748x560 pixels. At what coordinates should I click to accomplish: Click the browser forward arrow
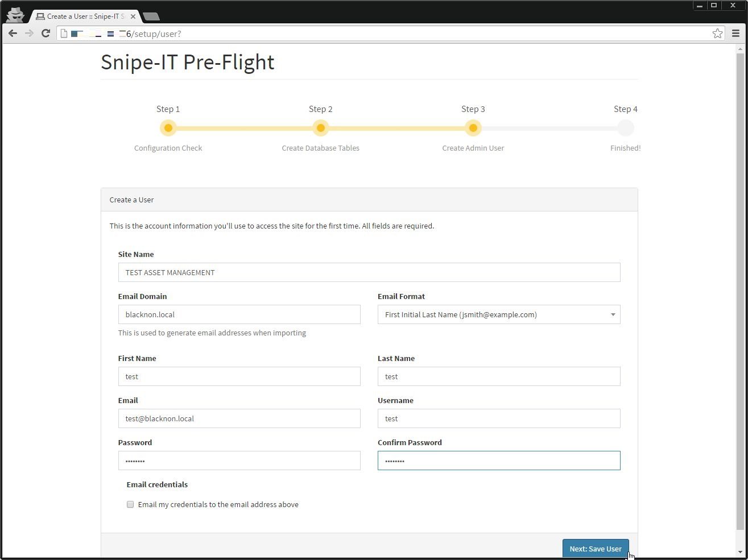pyautogui.click(x=29, y=34)
